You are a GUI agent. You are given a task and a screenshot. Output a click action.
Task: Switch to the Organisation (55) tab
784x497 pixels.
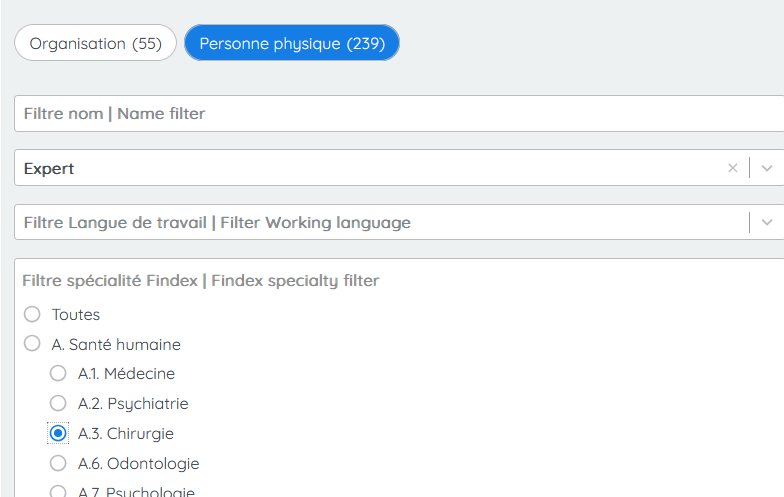click(95, 44)
